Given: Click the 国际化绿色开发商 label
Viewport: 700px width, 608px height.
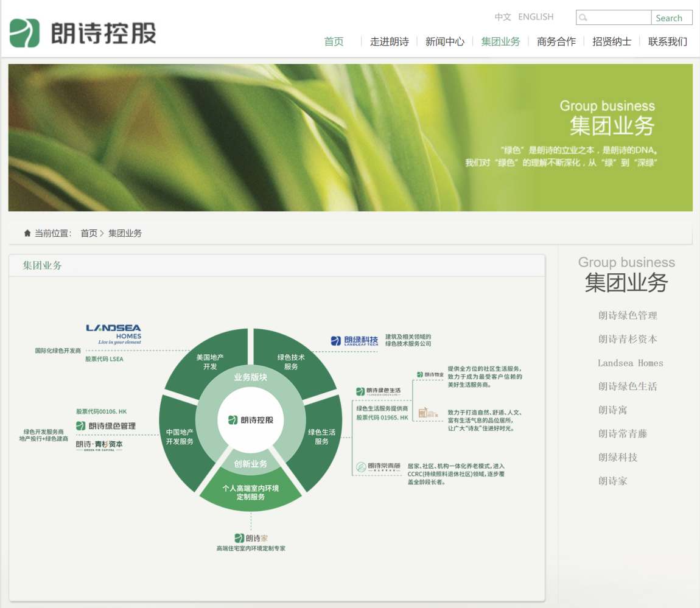Looking at the screenshot, I should pyautogui.click(x=58, y=351).
